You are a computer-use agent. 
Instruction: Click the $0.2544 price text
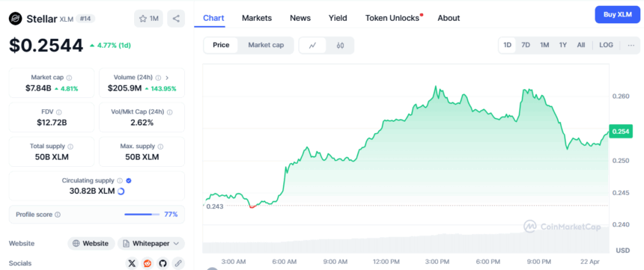[x=46, y=46]
